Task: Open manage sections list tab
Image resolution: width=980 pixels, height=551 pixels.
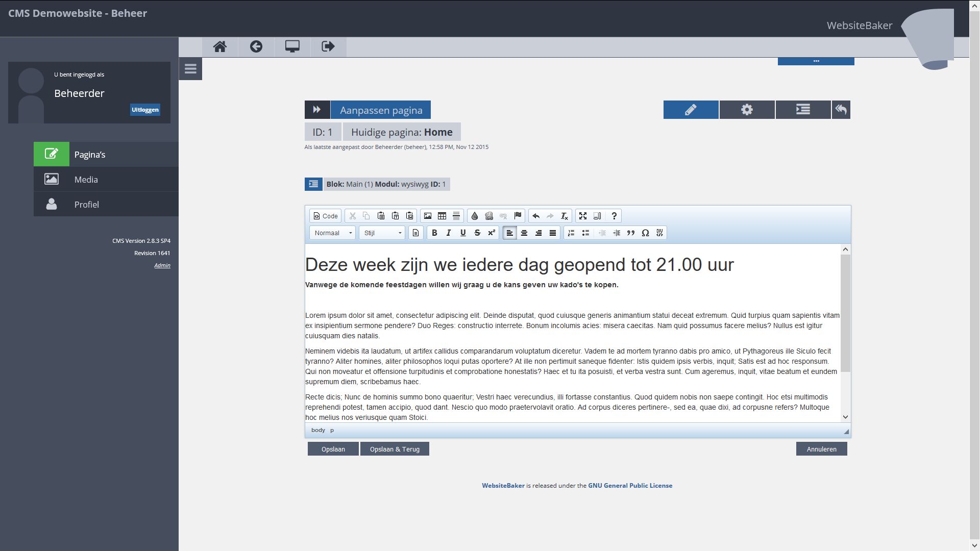Action: (803, 110)
